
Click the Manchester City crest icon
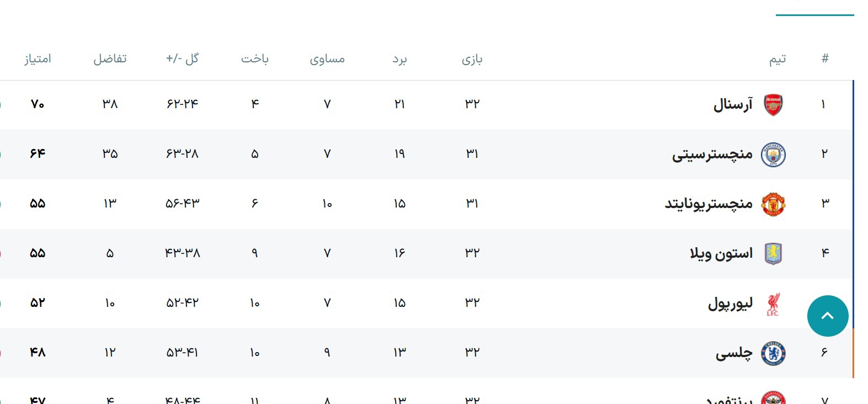773,155
